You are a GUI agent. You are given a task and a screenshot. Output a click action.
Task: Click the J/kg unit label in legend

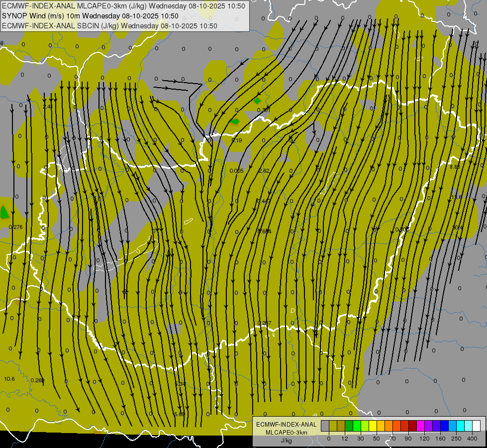click(287, 441)
